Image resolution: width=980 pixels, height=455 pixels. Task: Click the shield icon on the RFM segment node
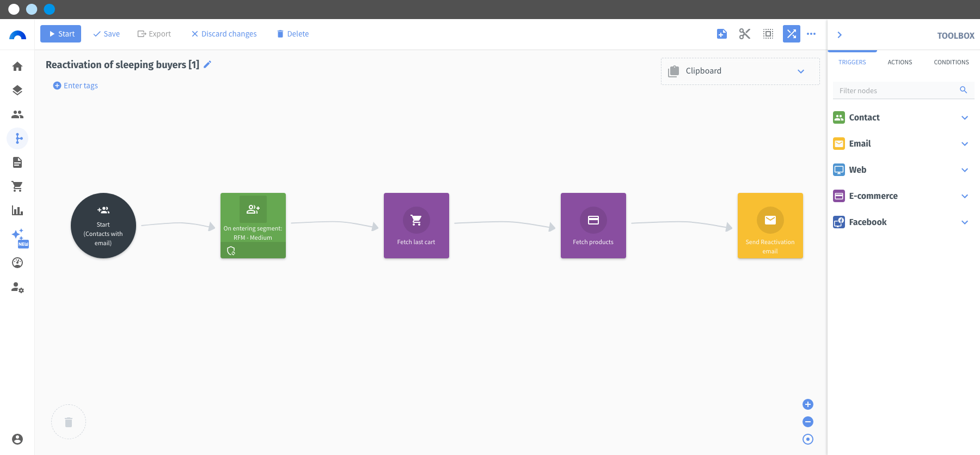coord(231,251)
